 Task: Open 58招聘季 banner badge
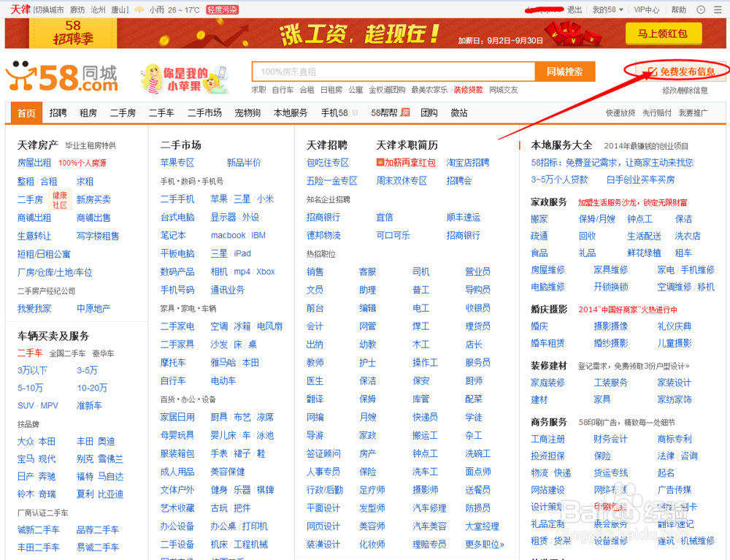point(72,33)
